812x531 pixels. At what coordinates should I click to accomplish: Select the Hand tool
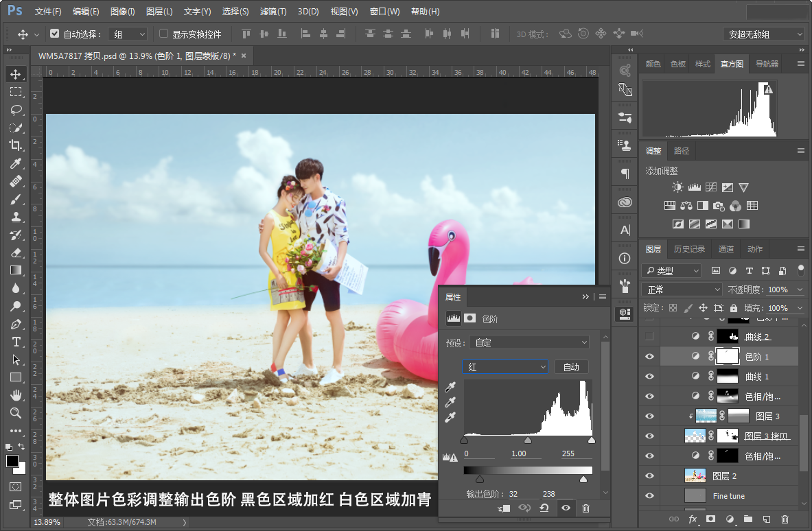pos(16,395)
